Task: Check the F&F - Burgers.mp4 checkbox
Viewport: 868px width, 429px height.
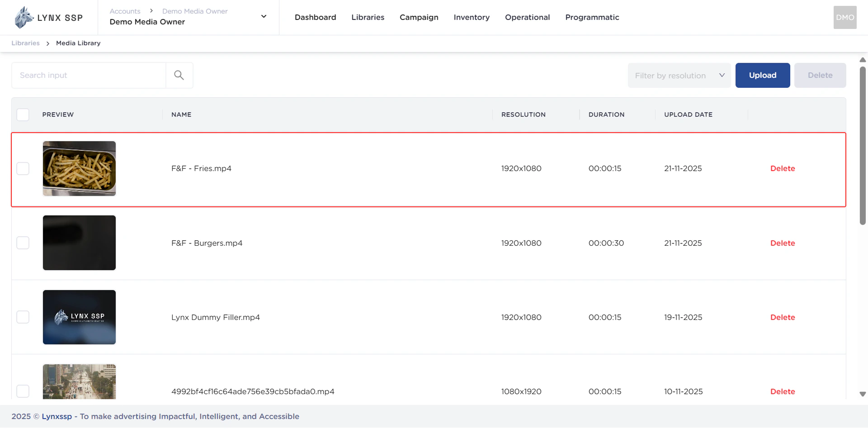Action: (x=23, y=243)
